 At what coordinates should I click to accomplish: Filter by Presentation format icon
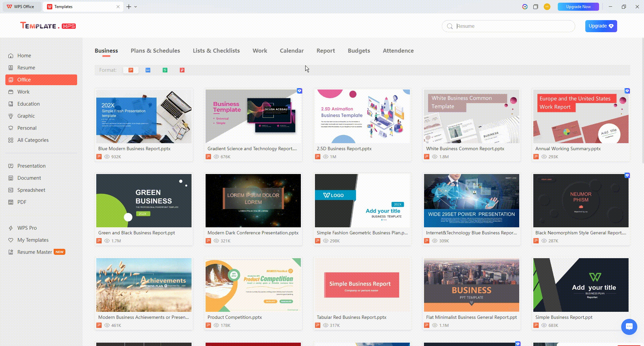point(131,70)
